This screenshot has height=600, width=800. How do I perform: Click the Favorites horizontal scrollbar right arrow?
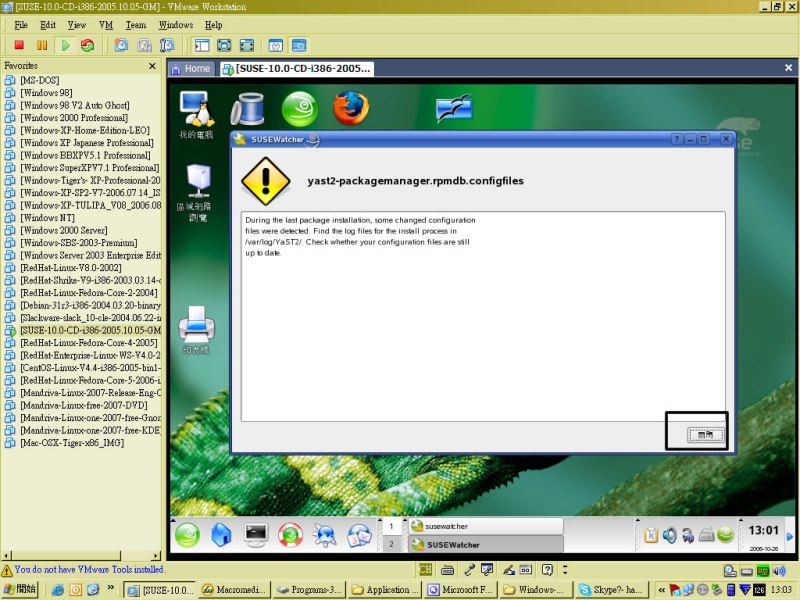(156, 556)
